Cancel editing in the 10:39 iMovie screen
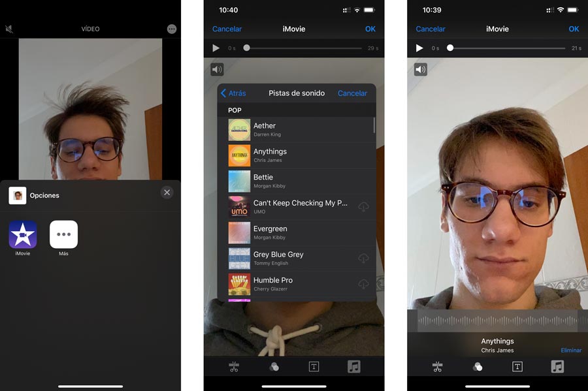The width and height of the screenshot is (588, 391). (x=431, y=29)
